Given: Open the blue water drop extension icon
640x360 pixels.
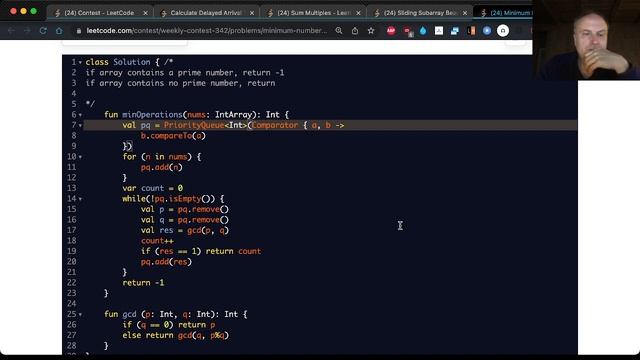Looking at the screenshot, I should click(x=423, y=31).
